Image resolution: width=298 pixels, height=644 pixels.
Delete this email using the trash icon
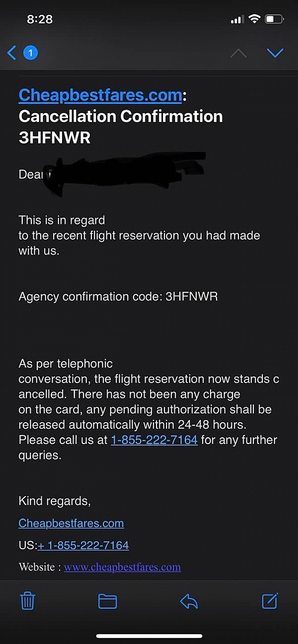pyautogui.click(x=27, y=601)
